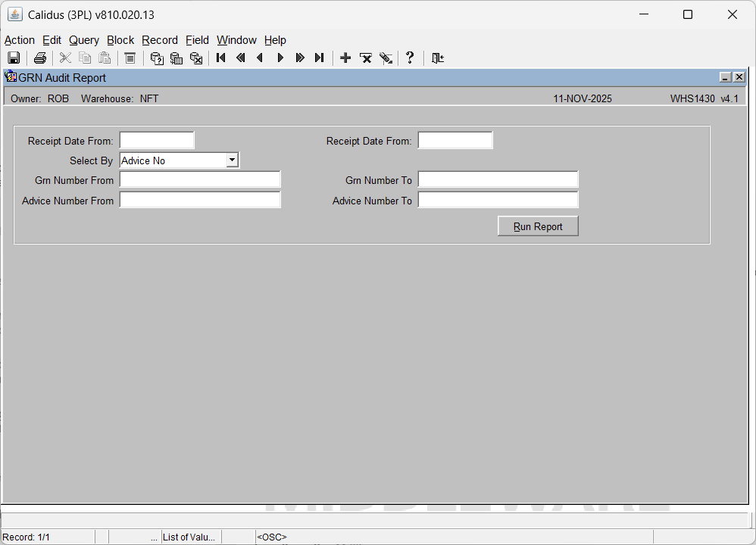Click the Help question mark icon
756x545 pixels.
click(x=410, y=58)
